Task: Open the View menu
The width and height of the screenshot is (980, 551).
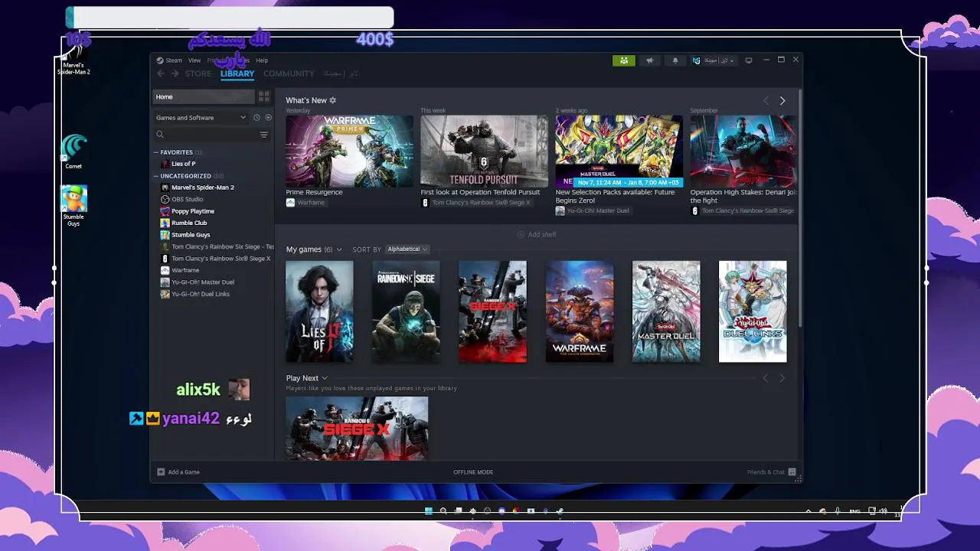Action: [x=194, y=60]
